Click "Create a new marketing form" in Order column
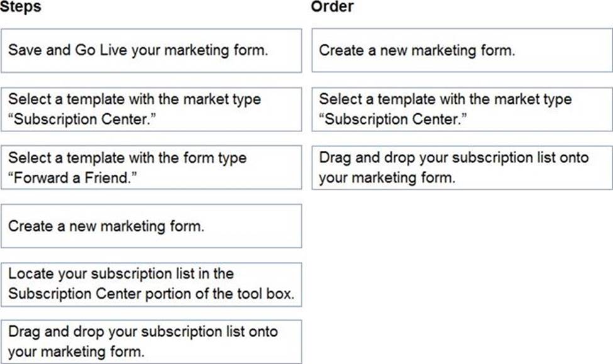This screenshot has height=364, width=613. 461,50
